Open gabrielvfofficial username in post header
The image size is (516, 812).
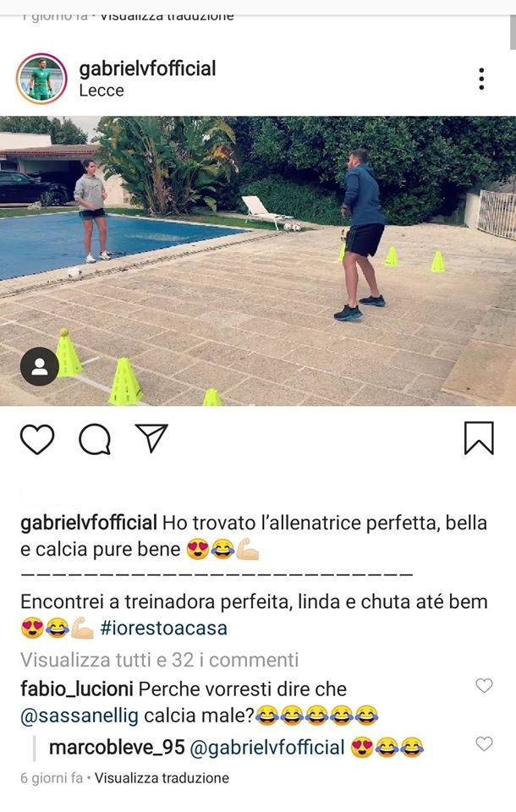(x=148, y=69)
